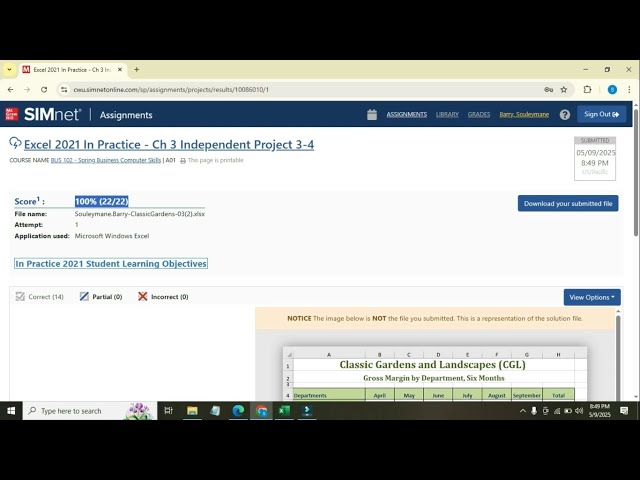Open Chrome three-dot menu
The image size is (640, 480).
click(x=629, y=89)
